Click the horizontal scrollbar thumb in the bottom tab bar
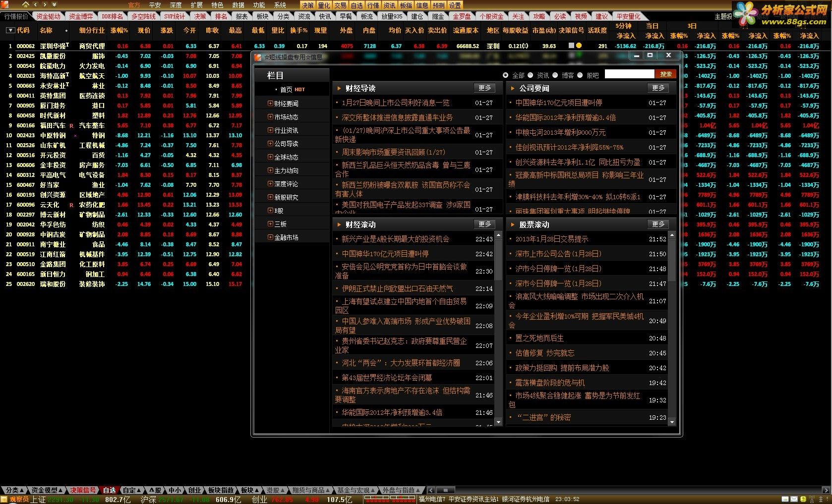Image resolution: width=832 pixels, height=504 pixels. point(445,490)
